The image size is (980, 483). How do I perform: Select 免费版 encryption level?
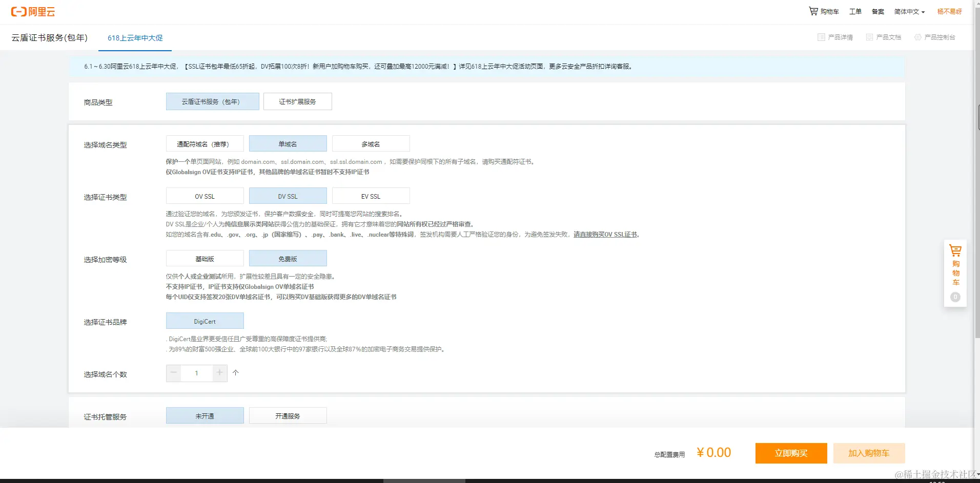click(x=288, y=259)
